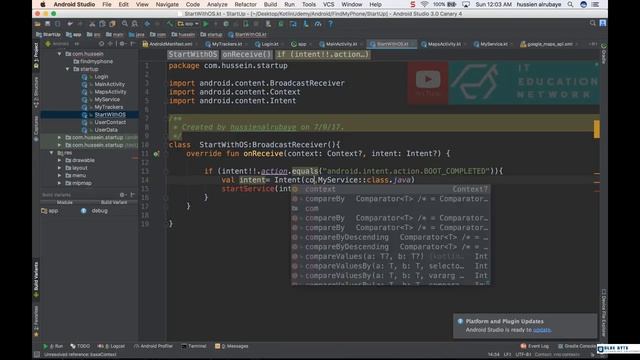Open the Navigate menu

pos(167,4)
